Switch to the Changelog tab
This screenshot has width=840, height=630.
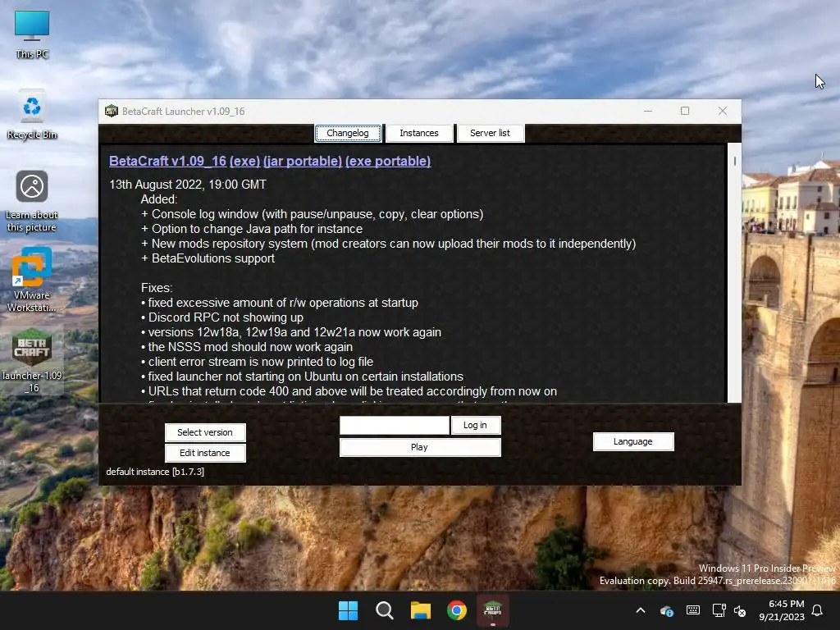click(x=348, y=133)
